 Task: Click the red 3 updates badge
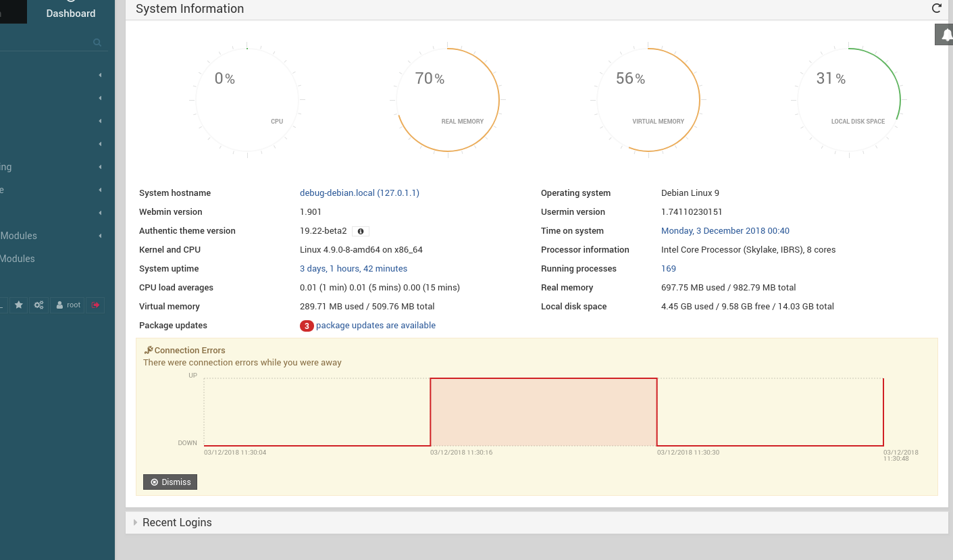coord(307,326)
